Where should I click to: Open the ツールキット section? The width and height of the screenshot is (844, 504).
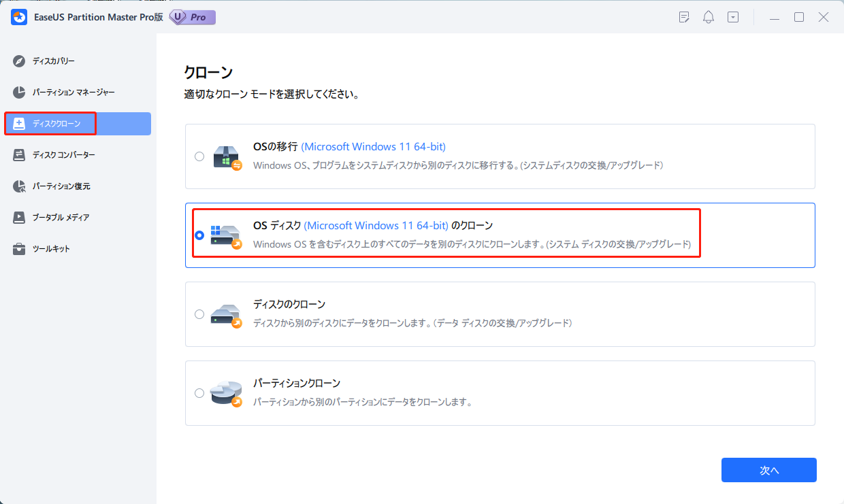click(51, 248)
